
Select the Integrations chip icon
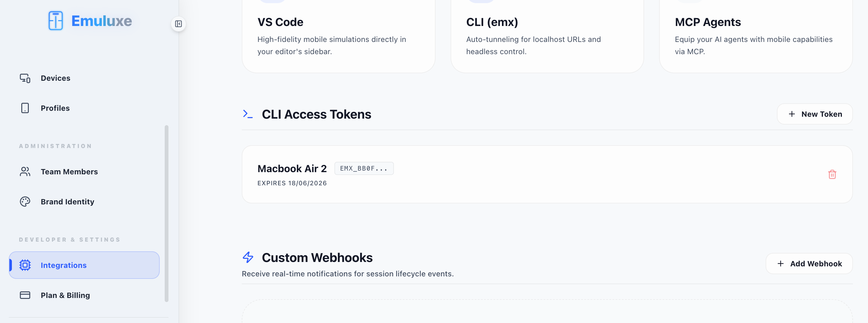pos(25,265)
